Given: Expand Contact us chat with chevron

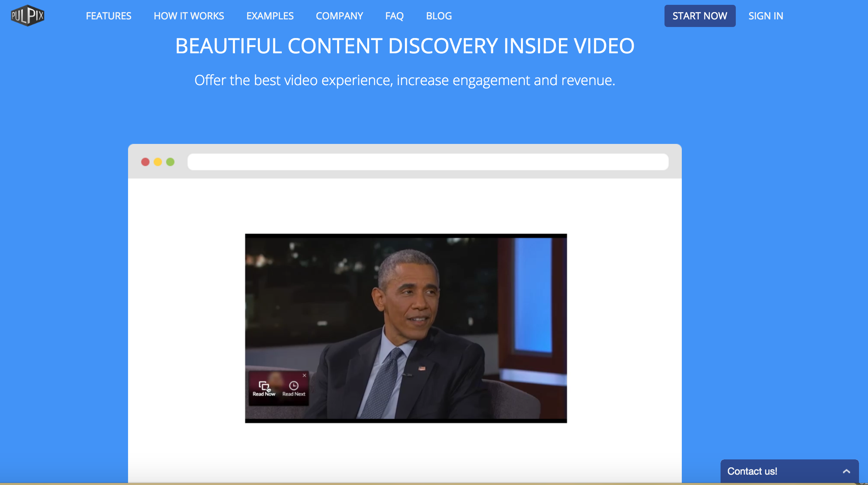Looking at the screenshot, I should [846, 471].
